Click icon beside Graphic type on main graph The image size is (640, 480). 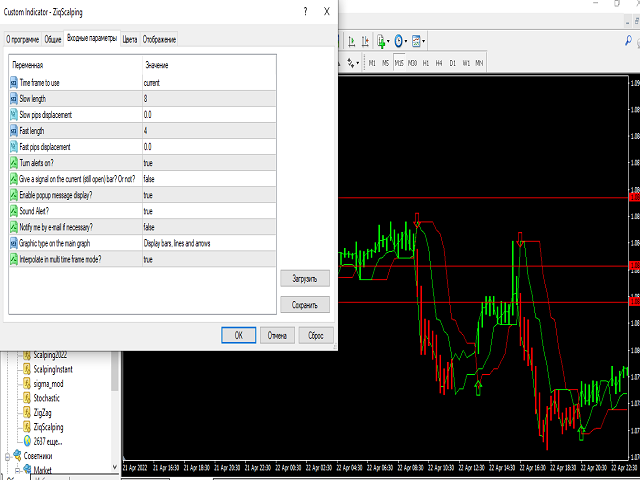pyautogui.click(x=14, y=243)
